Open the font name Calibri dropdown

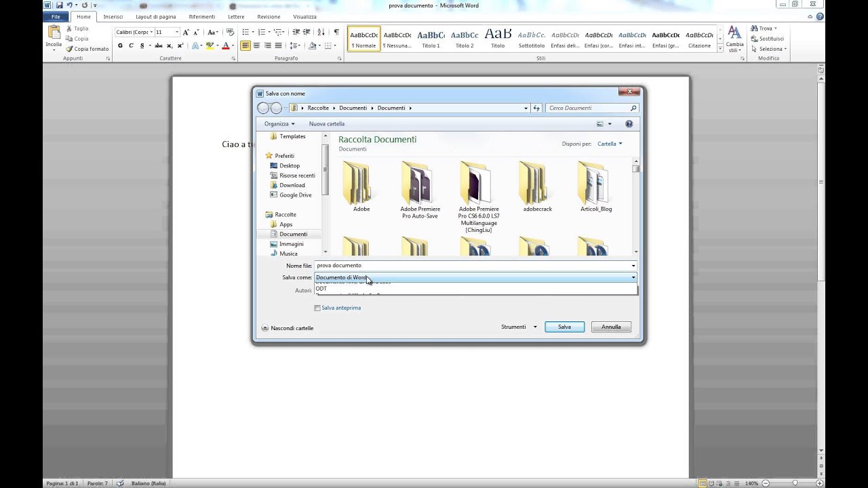pyautogui.click(x=151, y=32)
